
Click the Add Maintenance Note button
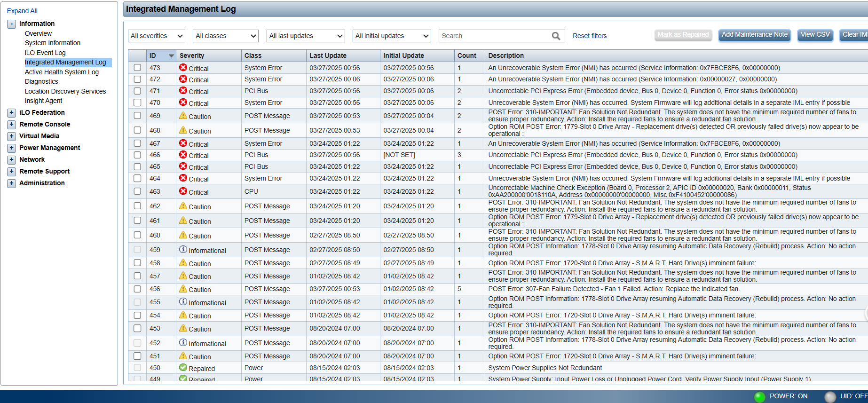tap(754, 35)
